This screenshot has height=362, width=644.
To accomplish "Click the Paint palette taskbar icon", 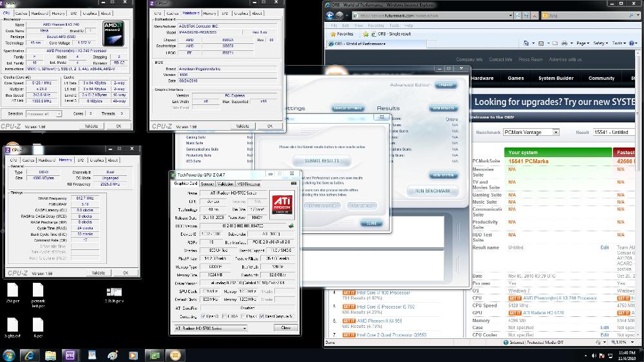I will click(x=112, y=355).
